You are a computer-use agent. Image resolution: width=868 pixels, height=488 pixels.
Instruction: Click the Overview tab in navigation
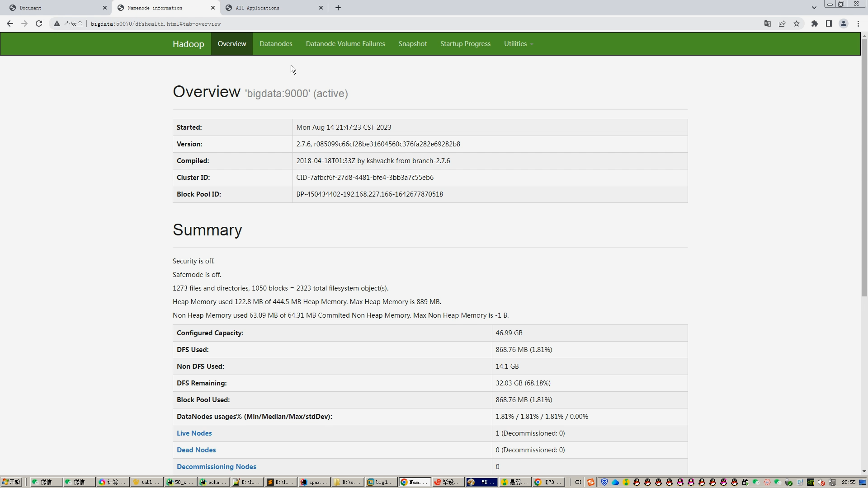click(232, 43)
